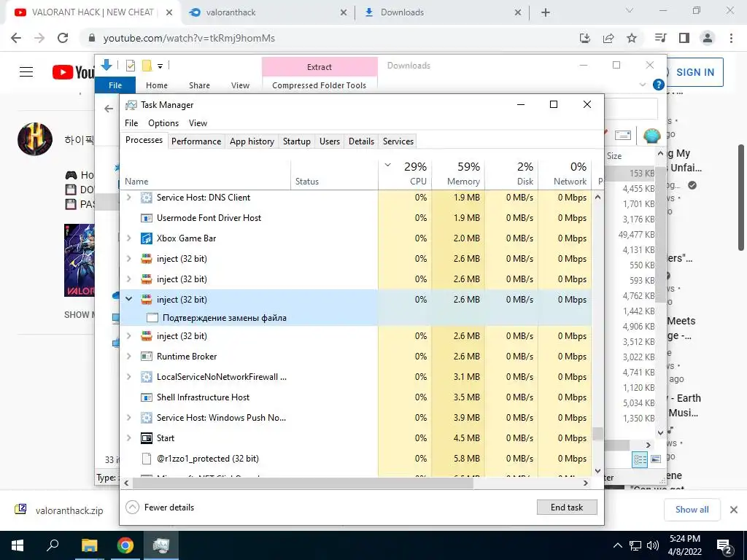Viewport: 747px width, 560px height.
Task: Sort processes by Disk column
Action: click(511, 174)
